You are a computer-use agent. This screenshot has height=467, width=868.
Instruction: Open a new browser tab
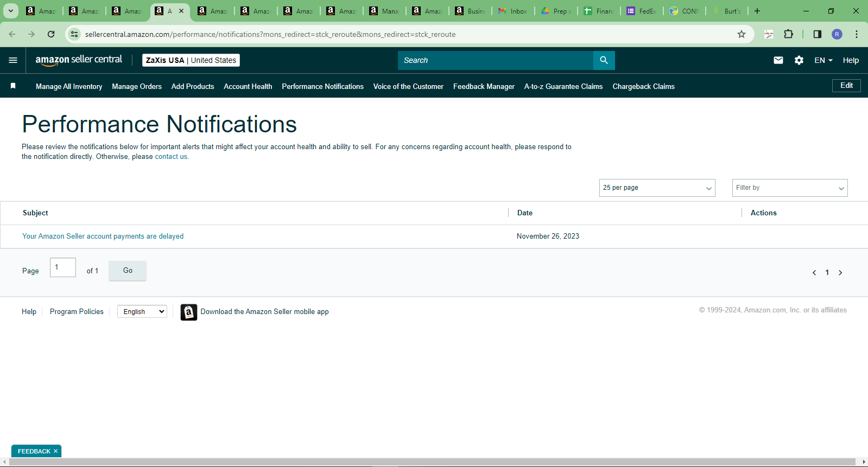point(757,11)
